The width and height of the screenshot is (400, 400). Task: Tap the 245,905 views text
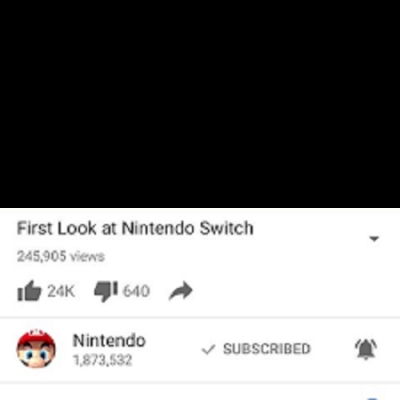[x=61, y=256]
